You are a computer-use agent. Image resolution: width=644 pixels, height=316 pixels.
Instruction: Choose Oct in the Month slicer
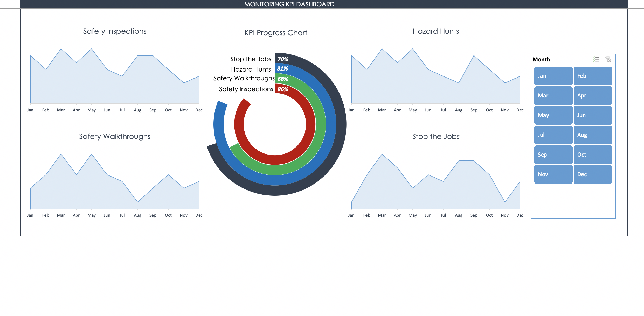pyautogui.click(x=592, y=155)
